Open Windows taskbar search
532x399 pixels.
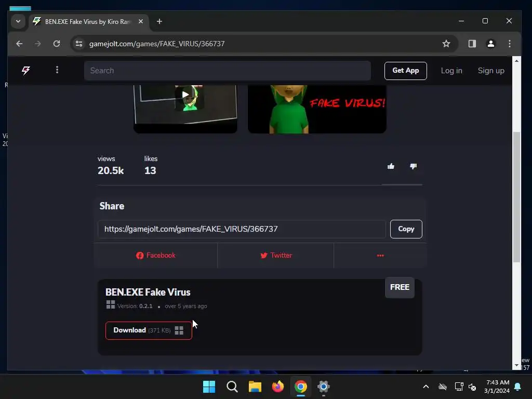232,387
